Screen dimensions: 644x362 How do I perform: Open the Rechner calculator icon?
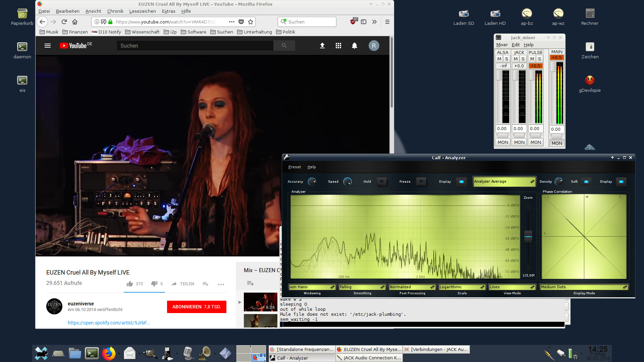(x=590, y=17)
